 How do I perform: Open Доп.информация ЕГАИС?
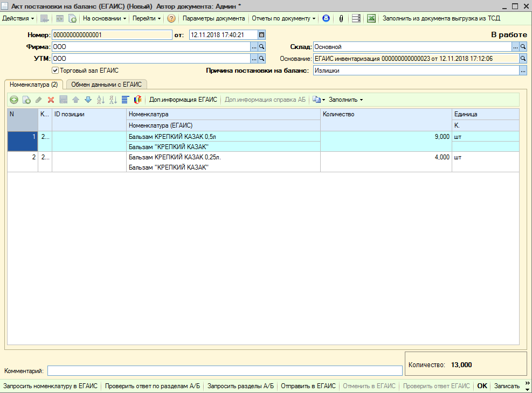[x=183, y=100]
